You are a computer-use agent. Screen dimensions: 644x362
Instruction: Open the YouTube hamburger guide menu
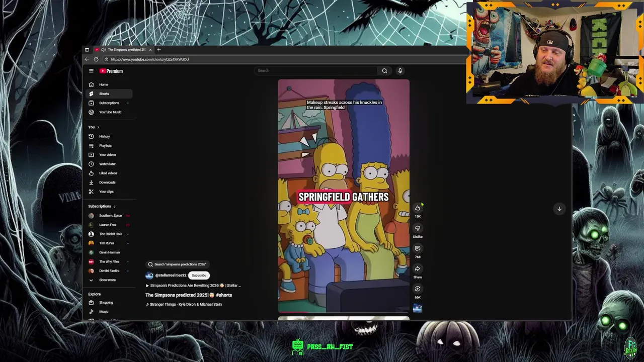click(91, 71)
